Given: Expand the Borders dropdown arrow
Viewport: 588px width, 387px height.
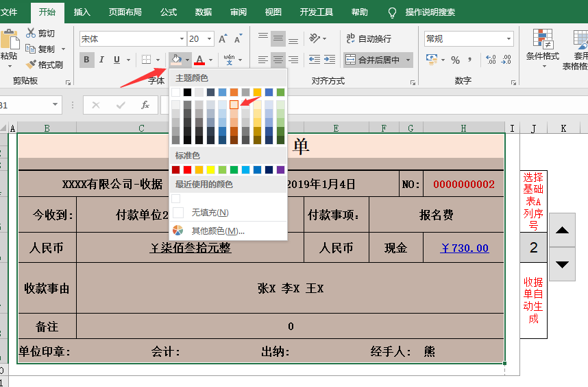Looking at the screenshot, I should coord(158,60).
